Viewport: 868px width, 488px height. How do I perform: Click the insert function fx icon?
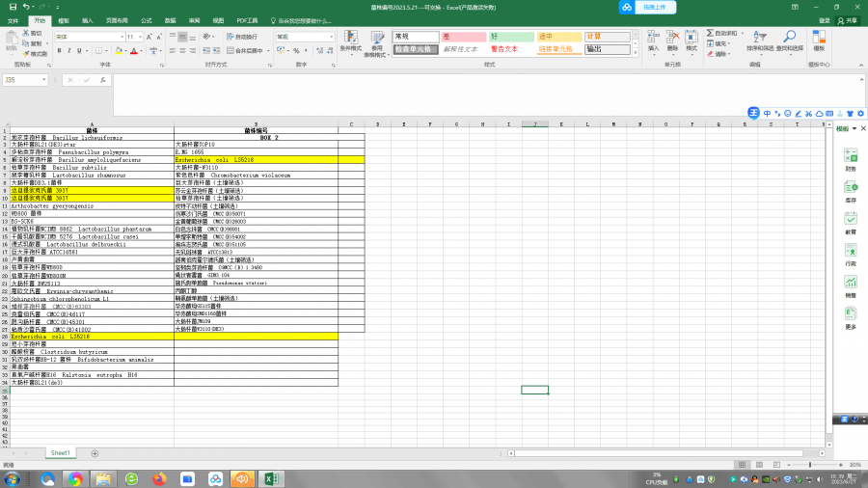pos(102,80)
